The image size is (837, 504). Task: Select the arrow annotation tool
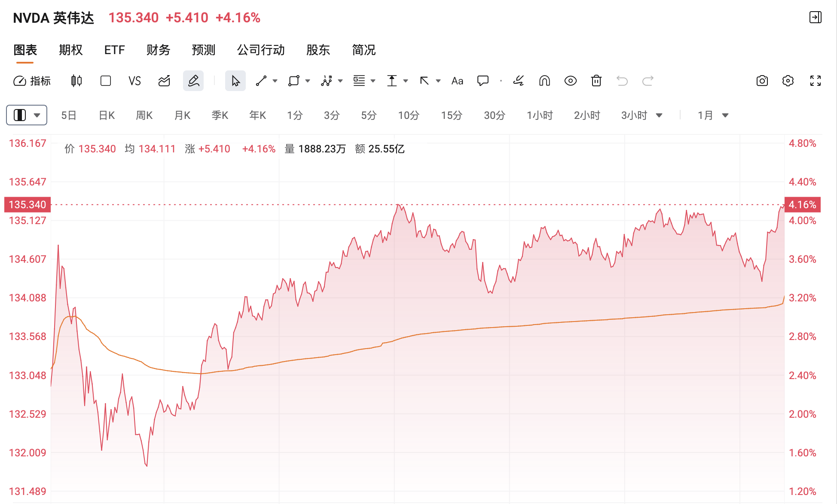click(x=425, y=81)
